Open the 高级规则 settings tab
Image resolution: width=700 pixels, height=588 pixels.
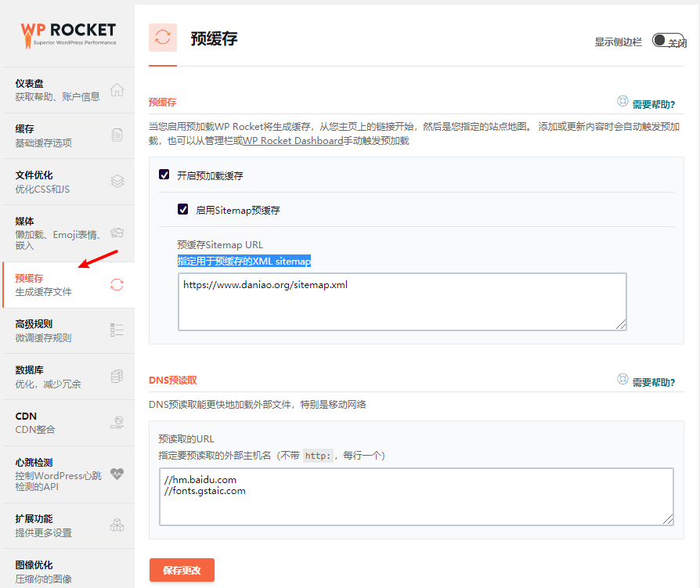tap(69, 331)
